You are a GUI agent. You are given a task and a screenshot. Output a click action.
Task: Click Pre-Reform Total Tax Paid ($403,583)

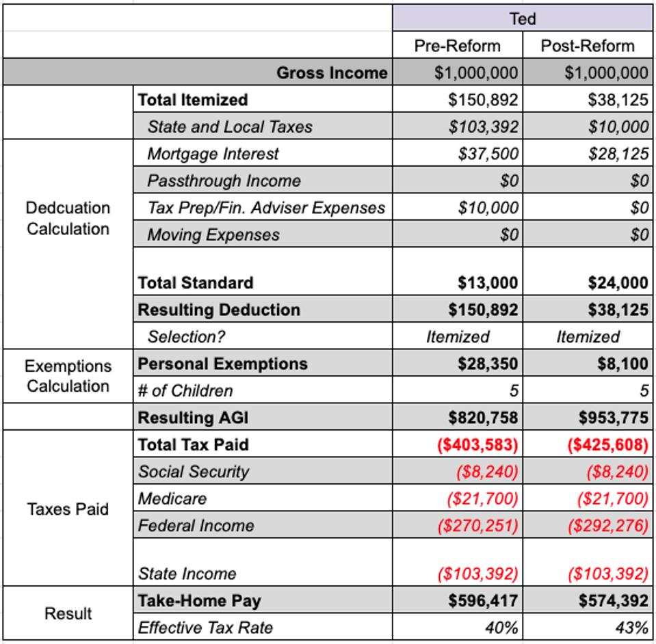(458, 444)
